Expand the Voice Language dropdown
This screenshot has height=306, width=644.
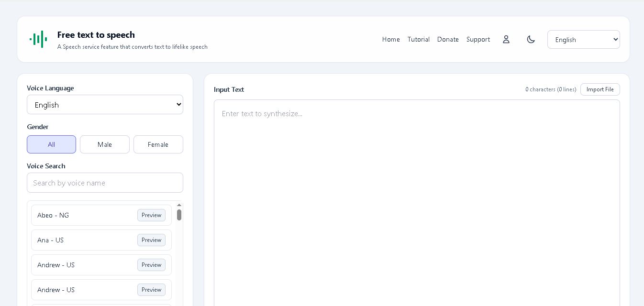(105, 105)
